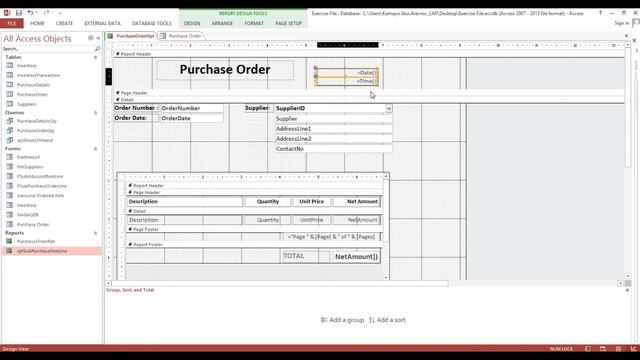
Task: Select the OrderDate text box
Action: pyautogui.click(x=191, y=118)
